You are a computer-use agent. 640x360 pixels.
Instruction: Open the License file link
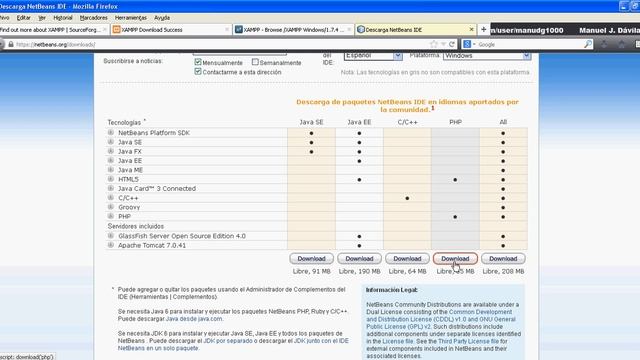pos(398,341)
